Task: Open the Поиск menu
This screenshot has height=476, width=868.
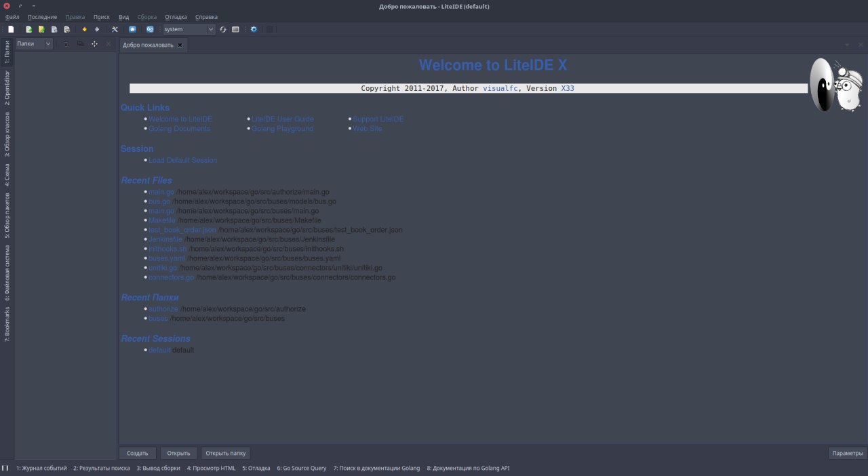Action: (x=102, y=16)
